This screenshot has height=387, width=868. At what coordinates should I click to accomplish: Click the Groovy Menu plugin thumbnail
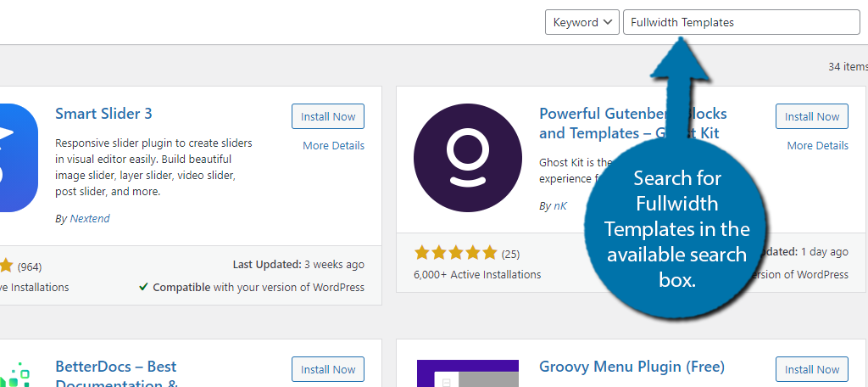468,373
